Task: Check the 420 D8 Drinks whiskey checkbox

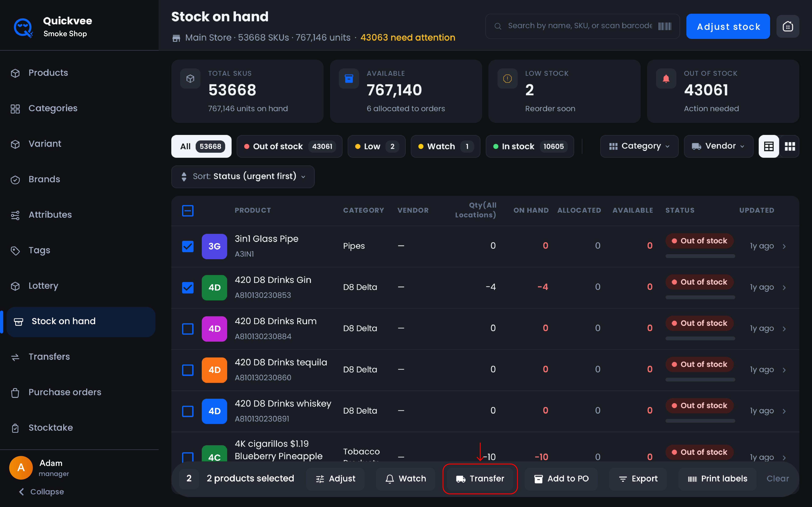Action: [x=188, y=411]
